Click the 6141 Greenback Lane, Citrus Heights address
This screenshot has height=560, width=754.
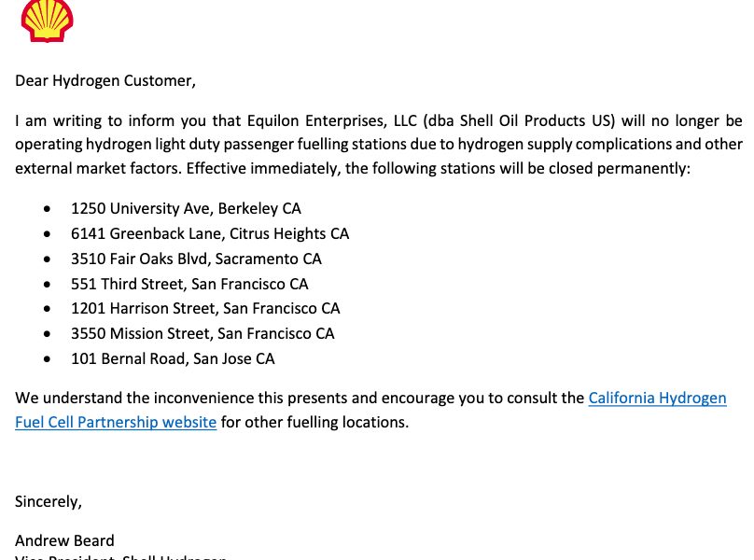210,233
